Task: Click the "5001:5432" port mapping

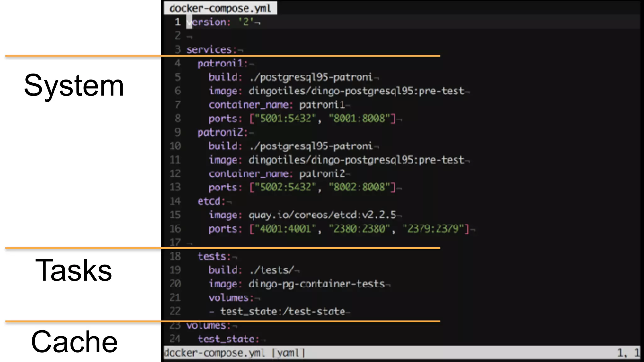Action: pos(285,118)
